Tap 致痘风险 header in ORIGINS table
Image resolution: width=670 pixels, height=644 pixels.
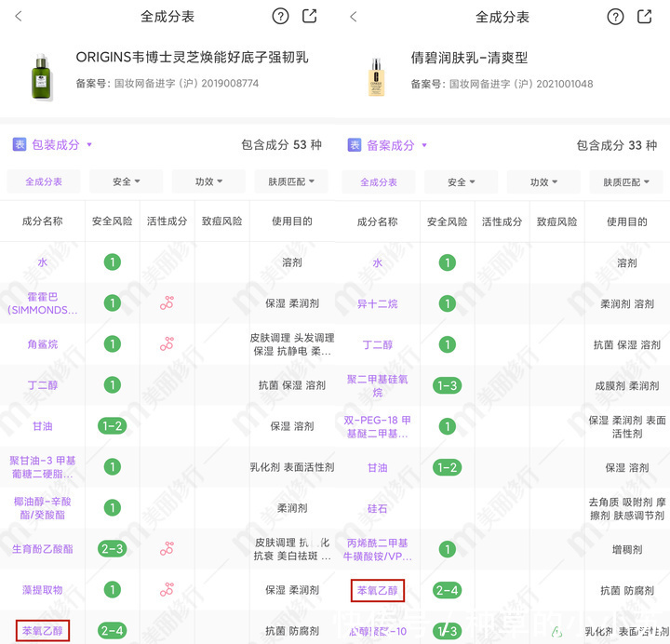coord(221,221)
